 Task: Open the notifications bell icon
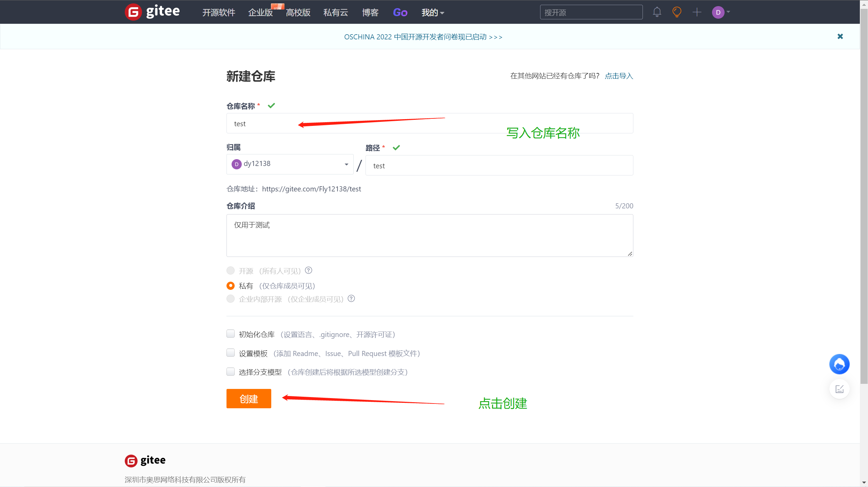tap(657, 12)
